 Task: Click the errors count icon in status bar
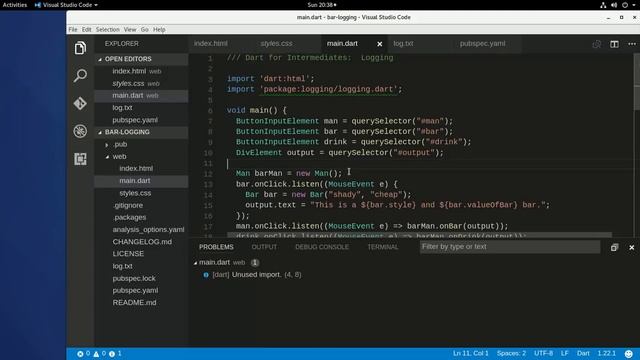(80, 354)
